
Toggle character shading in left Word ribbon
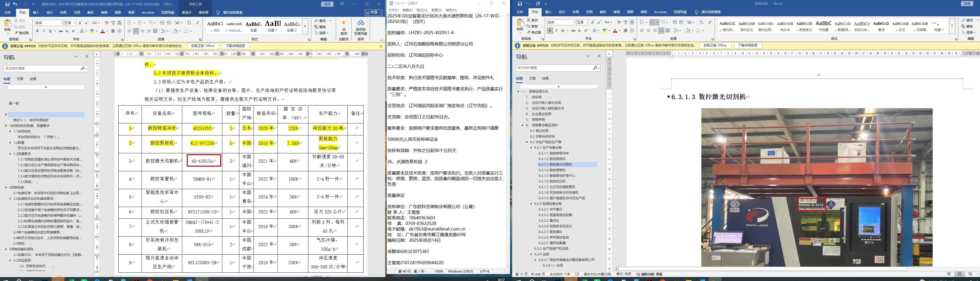[113, 31]
